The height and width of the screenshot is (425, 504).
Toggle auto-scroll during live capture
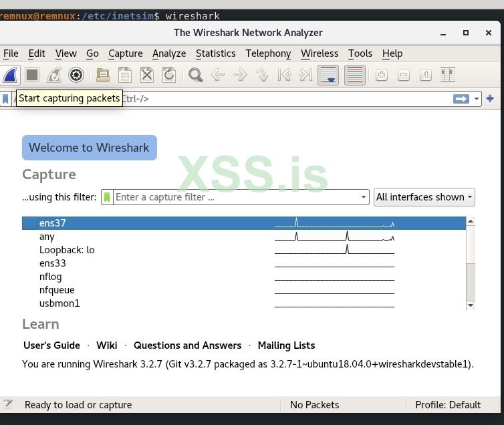[x=328, y=75]
